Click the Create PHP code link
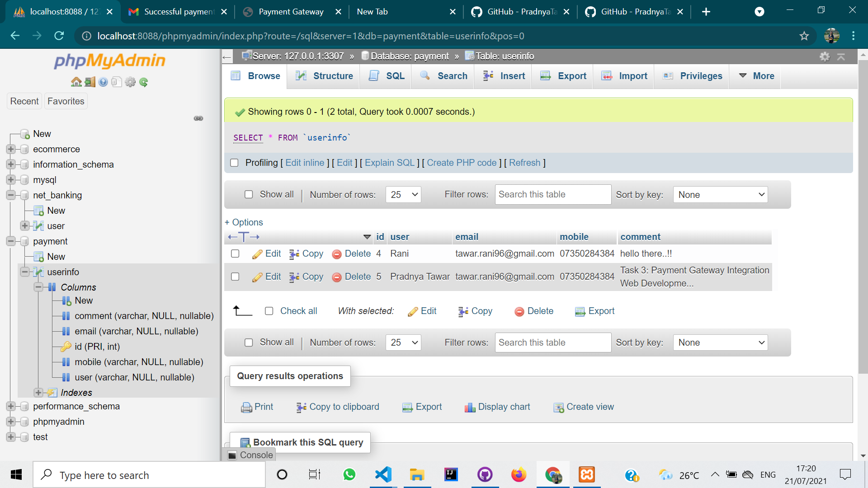 pyautogui.click(x=461, y=163)
